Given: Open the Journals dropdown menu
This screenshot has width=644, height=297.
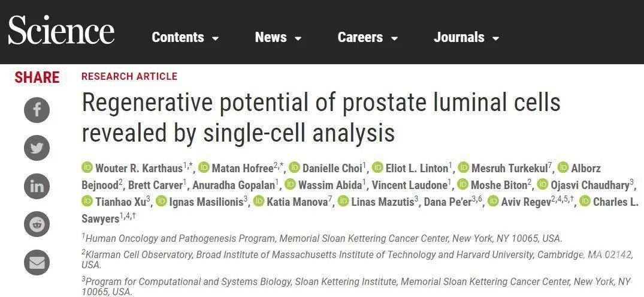Looking at the screenshot, I should point(466,37).
